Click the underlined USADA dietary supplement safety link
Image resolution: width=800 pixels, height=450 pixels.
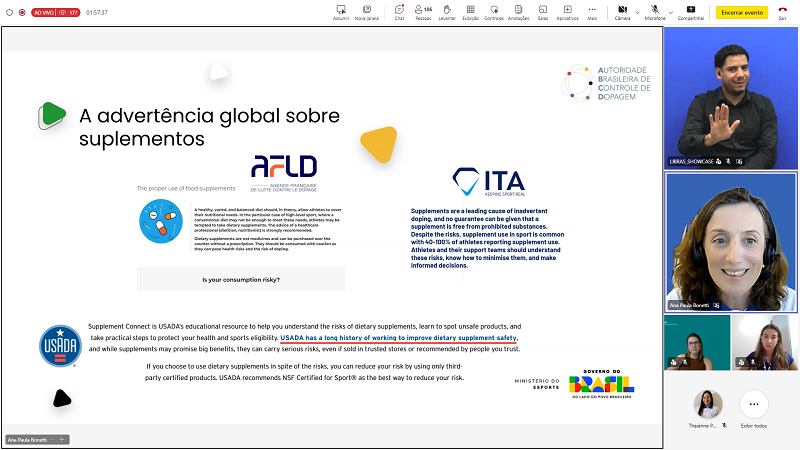(x=398, y=338)
